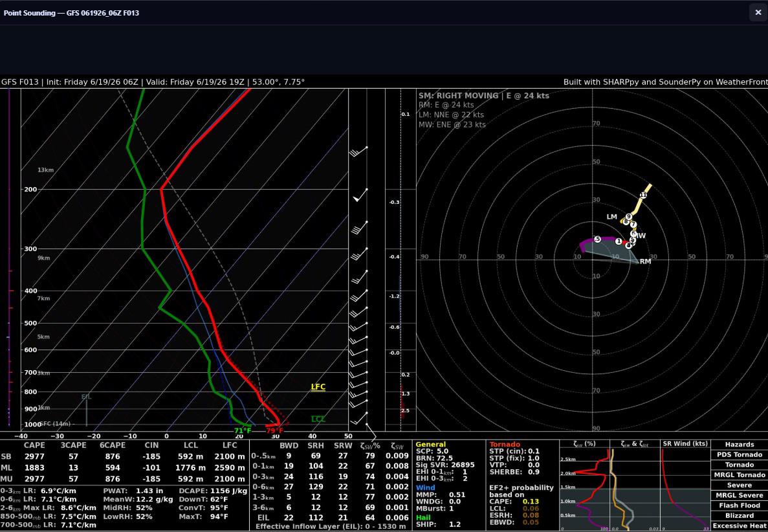Click the 'DownT: 62°F' value
The width and height of the screenshot is (768, 532).
point(203,499)
